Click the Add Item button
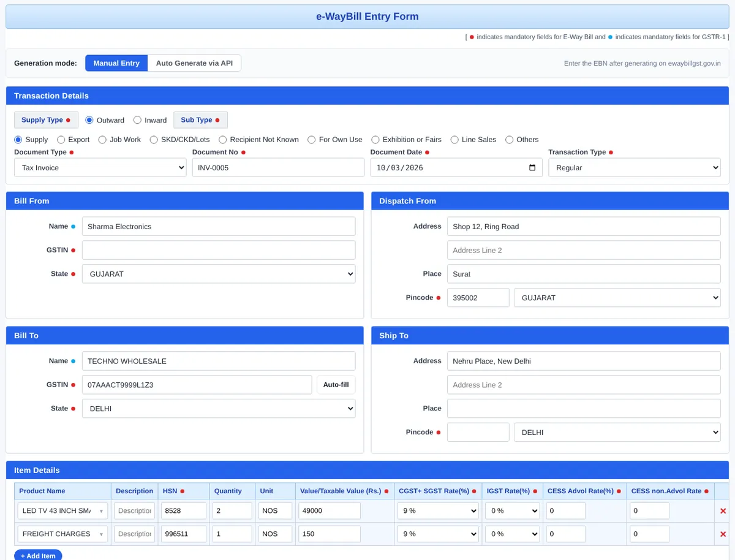The width and height of the screenshot is (735, 560). [x=38, y=555]
